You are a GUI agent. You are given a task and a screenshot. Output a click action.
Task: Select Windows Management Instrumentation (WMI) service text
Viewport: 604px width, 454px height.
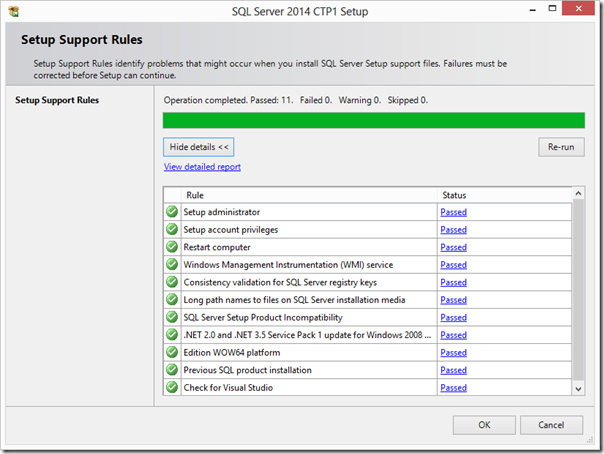coord(288,265)
